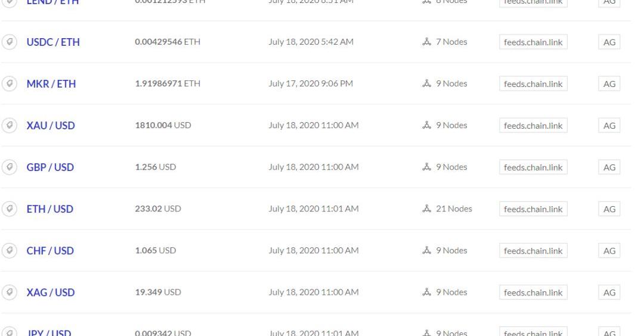
Task: Click the round icon beside MKR / ETH
Action: coord(9,83)
